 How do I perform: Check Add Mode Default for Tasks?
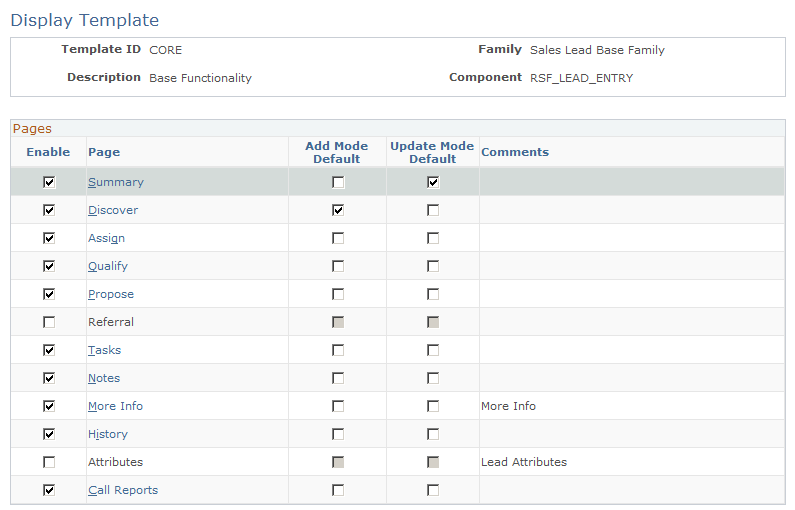[x=338, y=350]
